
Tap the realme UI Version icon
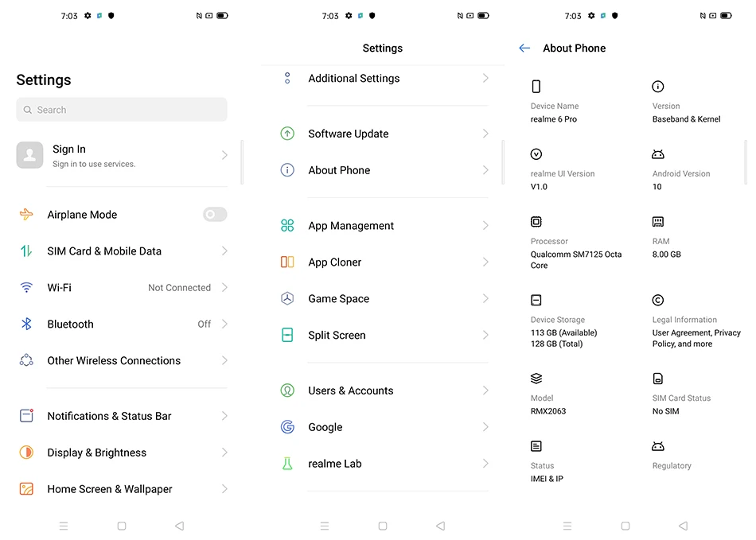pyautogui.click(x=536, y=154)
